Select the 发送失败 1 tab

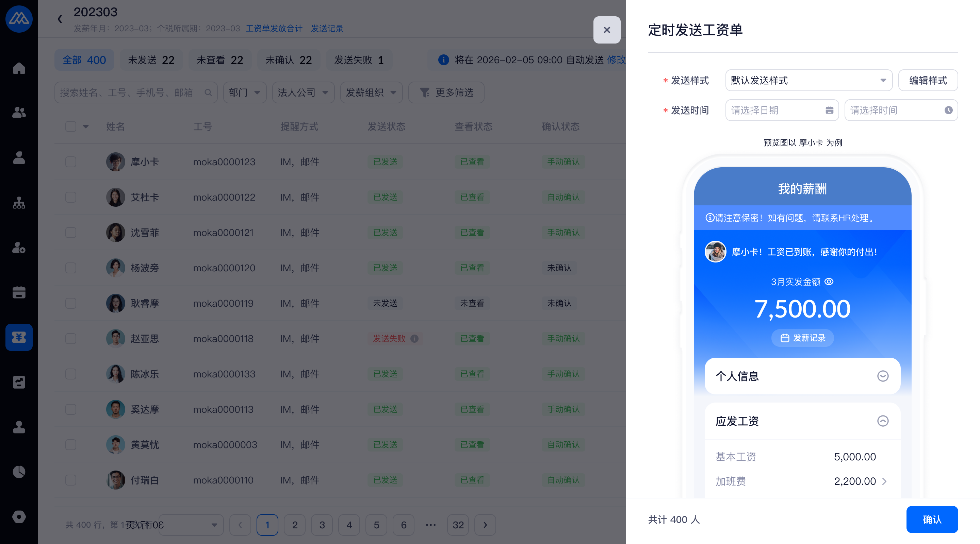pos(359,60)
